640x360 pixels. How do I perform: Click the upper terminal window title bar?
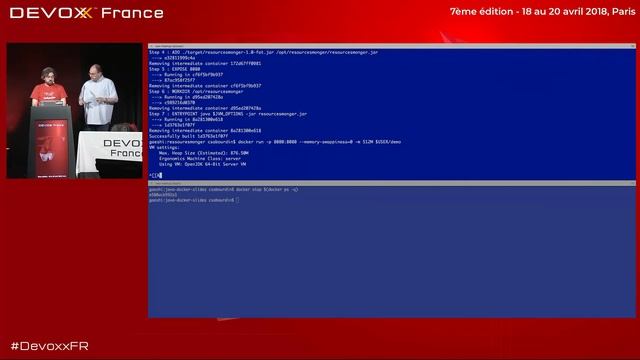coord(392,46)
